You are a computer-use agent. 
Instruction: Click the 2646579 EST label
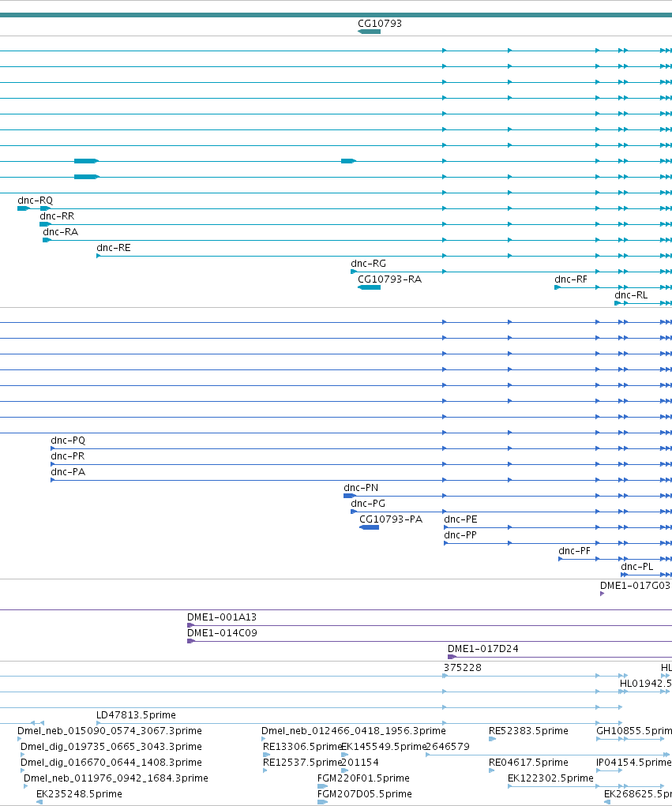[x=448, y=747]
